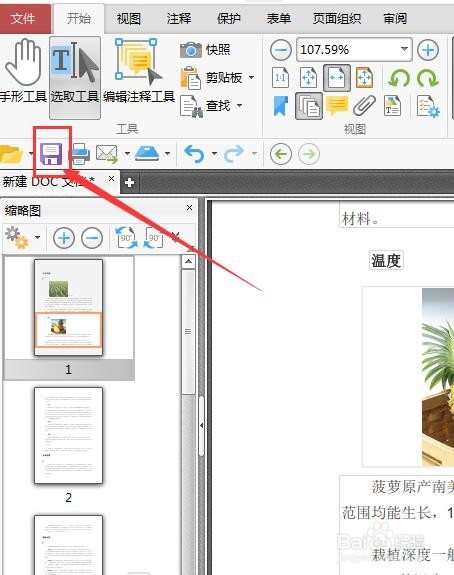Close the 新建 DOC 文档 tab
Image resolution: width=454 pixels, height=575 pixels.
pyautogui.click(x=111, y=179)
